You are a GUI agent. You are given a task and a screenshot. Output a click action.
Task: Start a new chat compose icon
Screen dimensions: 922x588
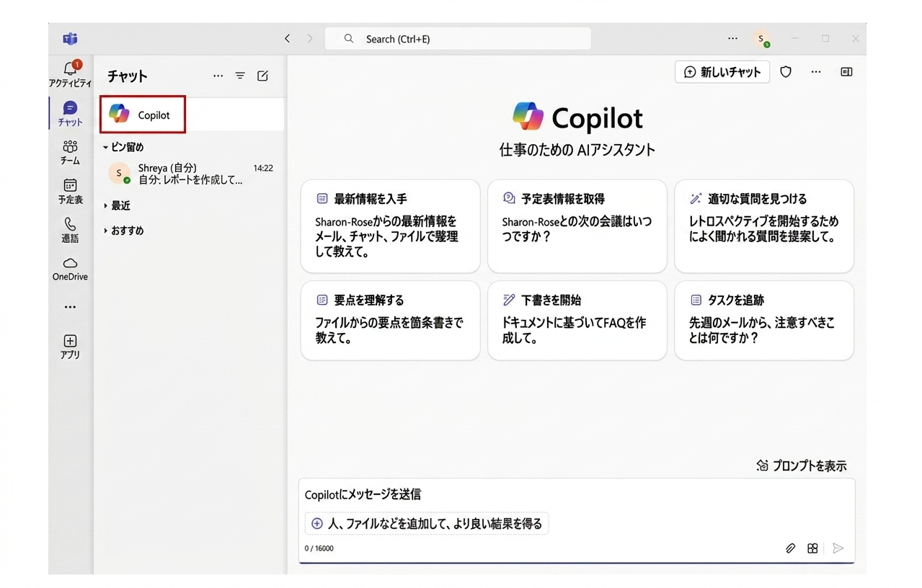(x=262, y=76)
